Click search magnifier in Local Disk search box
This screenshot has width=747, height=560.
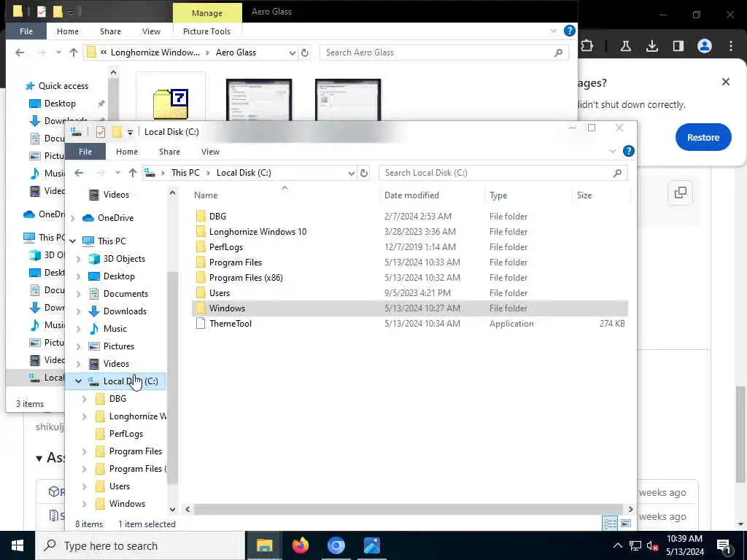tap(617, 173)
